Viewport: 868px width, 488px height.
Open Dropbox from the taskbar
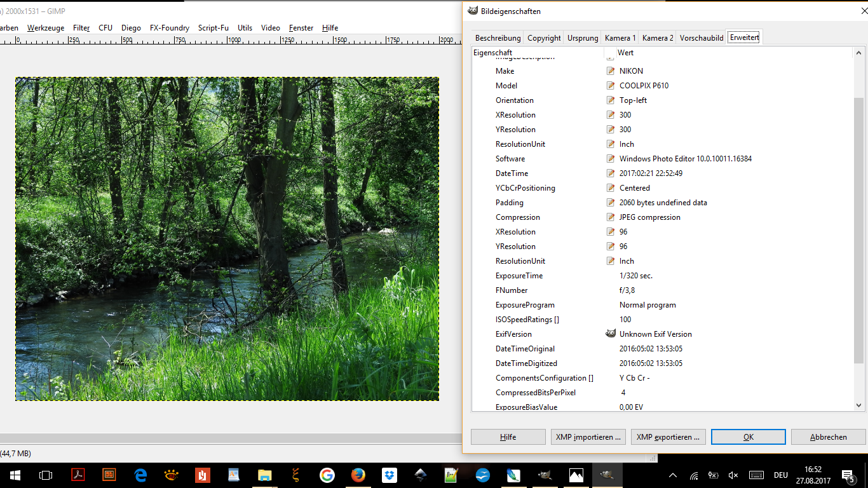click(390, 475)
